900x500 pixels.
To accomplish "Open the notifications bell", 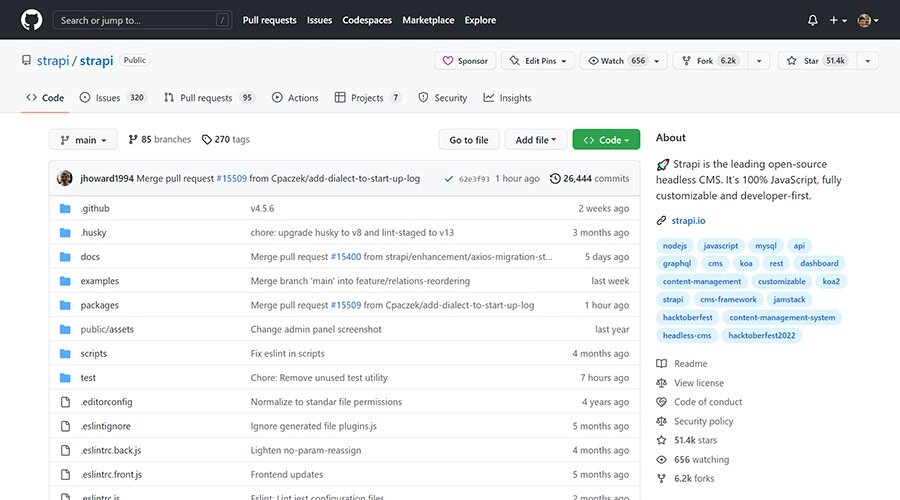I will [x=812, y=20].
